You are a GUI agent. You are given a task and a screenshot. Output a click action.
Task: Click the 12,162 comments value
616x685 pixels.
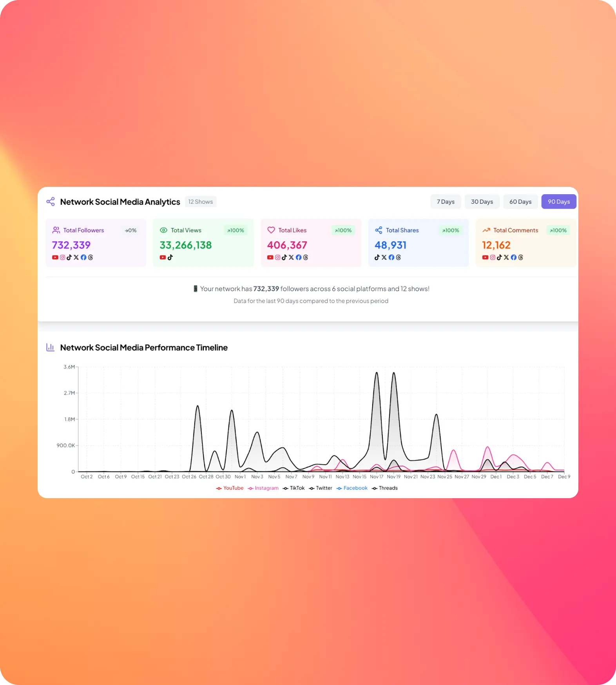pyautogui.click(x=496, y=245)
